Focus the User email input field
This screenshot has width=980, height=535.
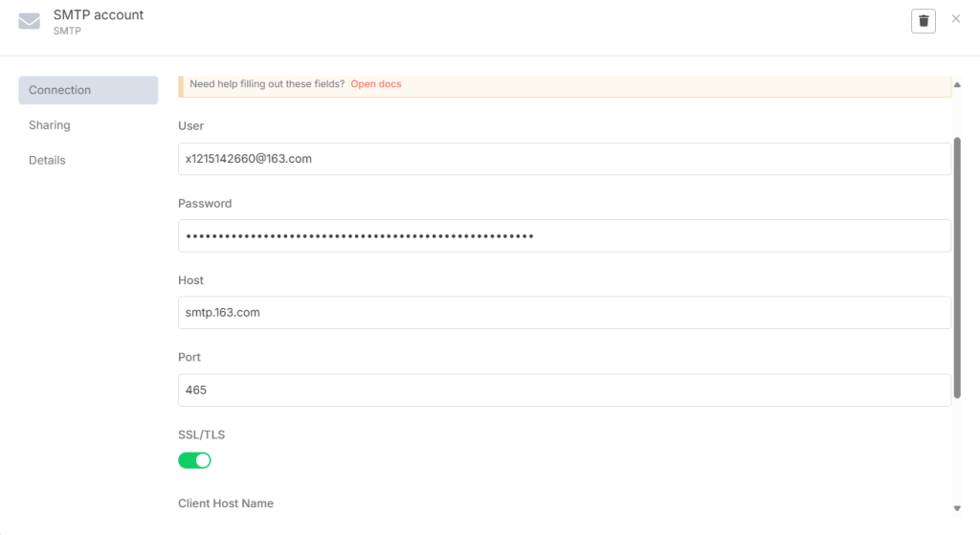pyautogui.click(x=564, y=159)
